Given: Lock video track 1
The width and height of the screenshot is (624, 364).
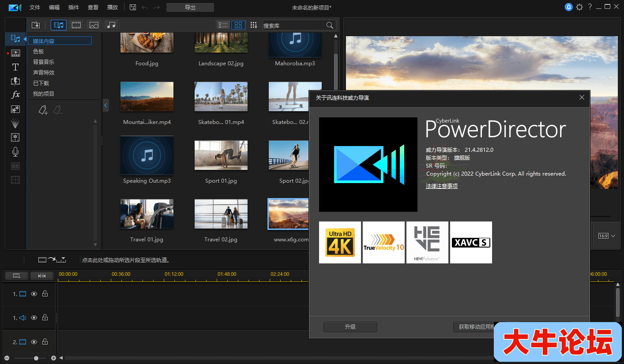Looking at the screenshot, I should (45, 294).
